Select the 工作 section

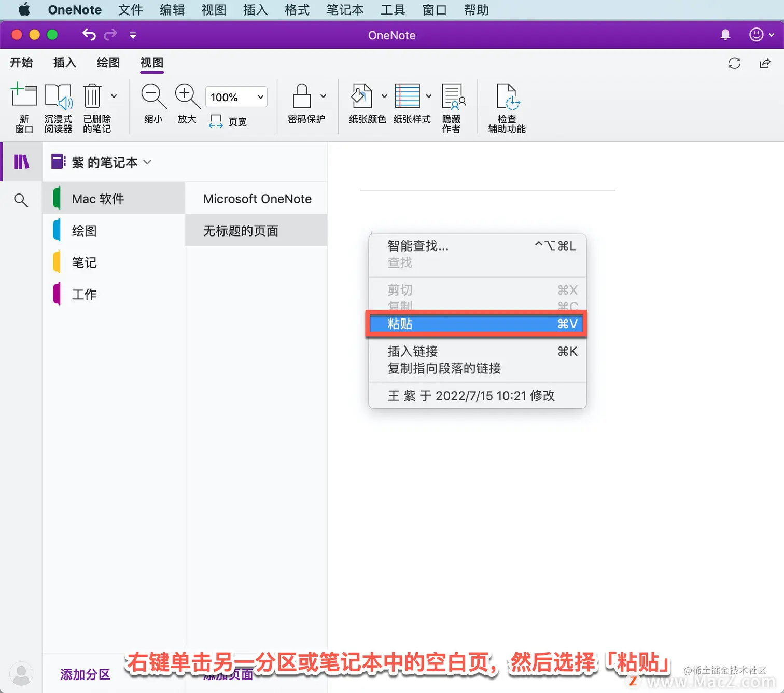(x=114, y=295)
